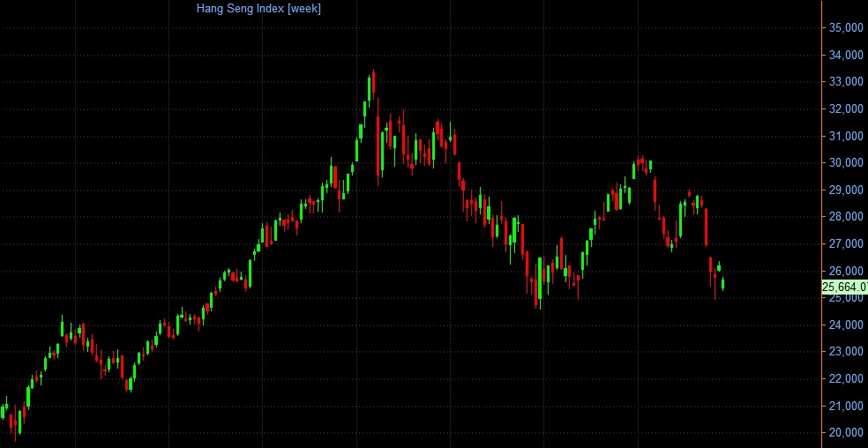This screenshot has width=868, height=448.
Task: Click the 30,000 price axis label
Action: [x=846, y=163]
